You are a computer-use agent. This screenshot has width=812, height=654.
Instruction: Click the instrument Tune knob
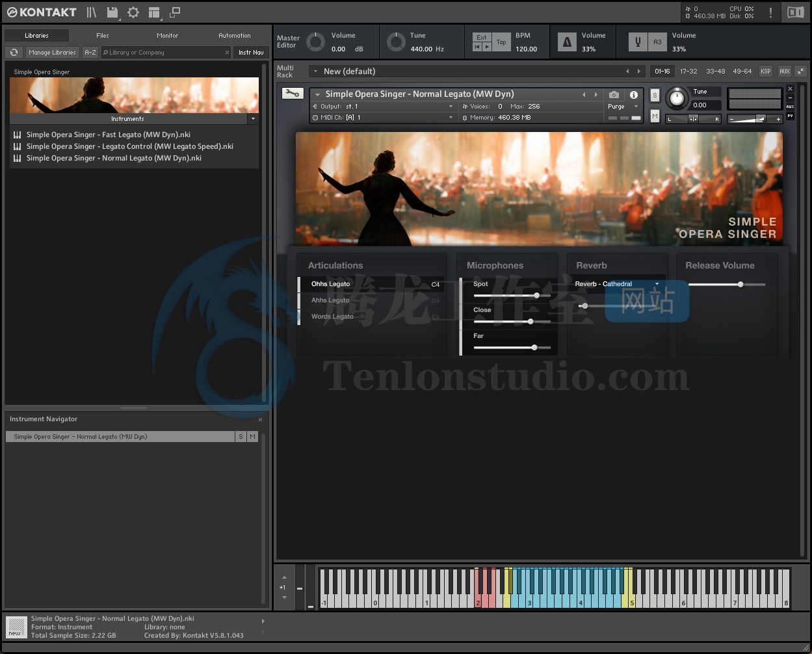click(x=677, y=99)
